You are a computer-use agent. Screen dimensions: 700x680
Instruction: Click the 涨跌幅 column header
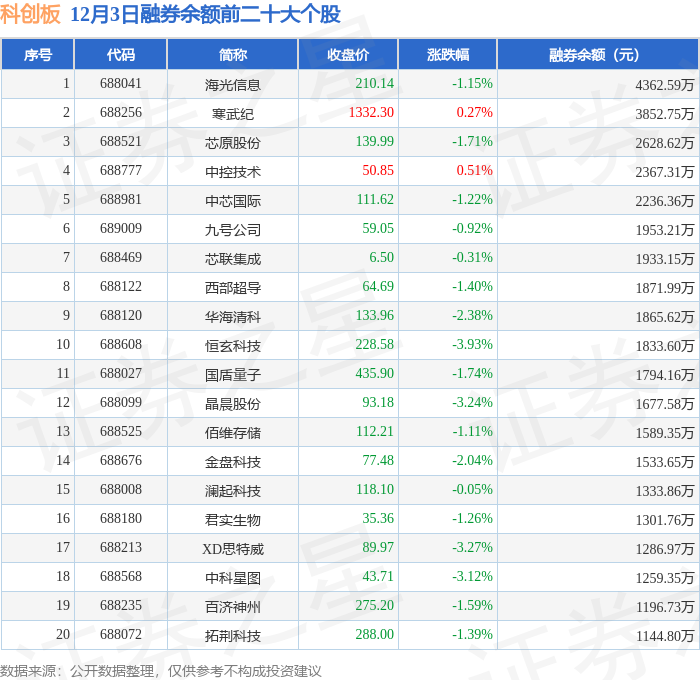(x=448, y=54)
